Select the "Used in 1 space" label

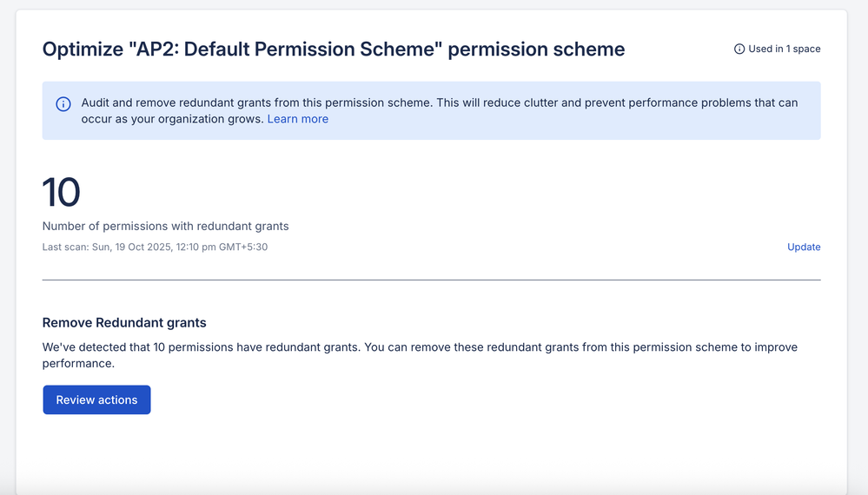click(x=784, y=49)
